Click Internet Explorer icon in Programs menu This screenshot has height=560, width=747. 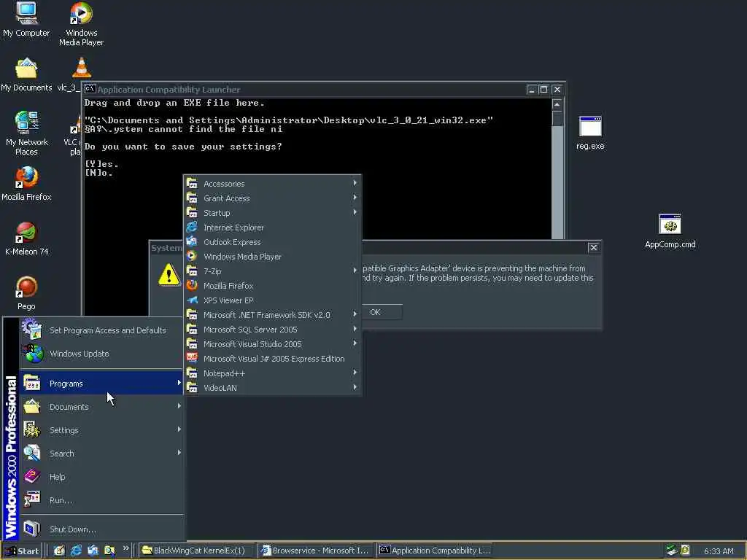[192, 227]
